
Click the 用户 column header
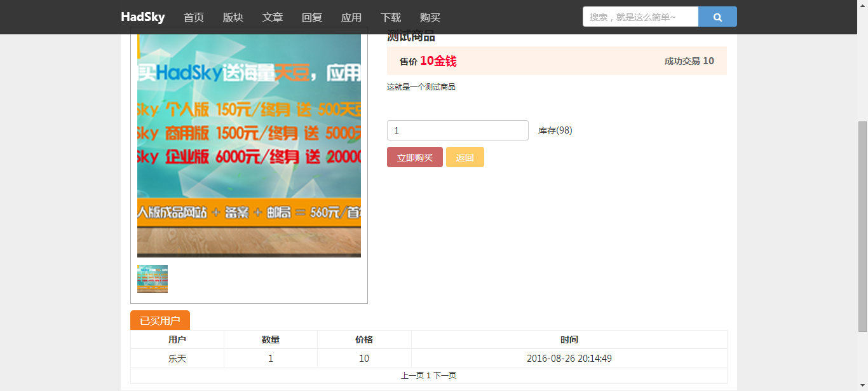click(x=177, y=340)
